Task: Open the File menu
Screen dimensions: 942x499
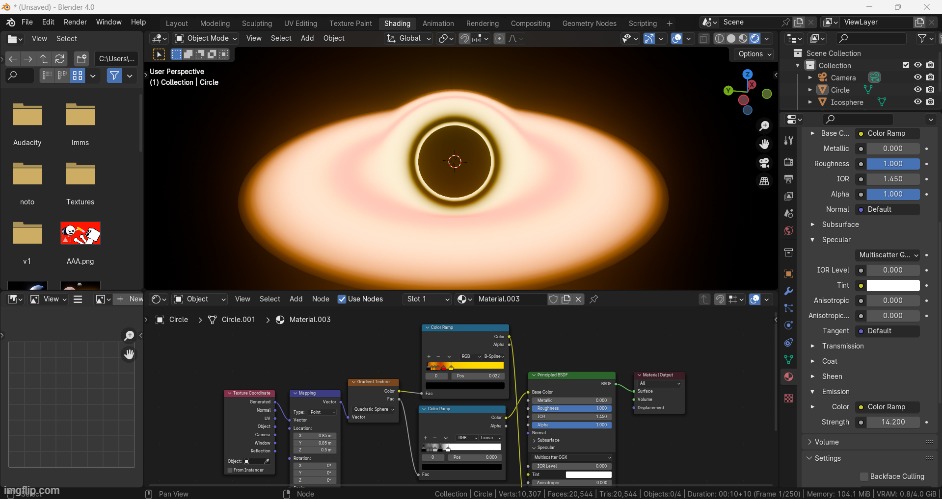Action: point(27,22)
